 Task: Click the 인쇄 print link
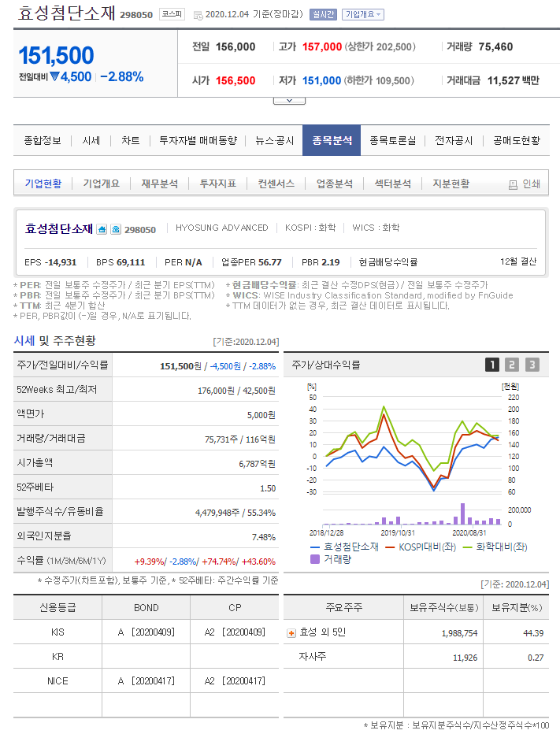531,184
